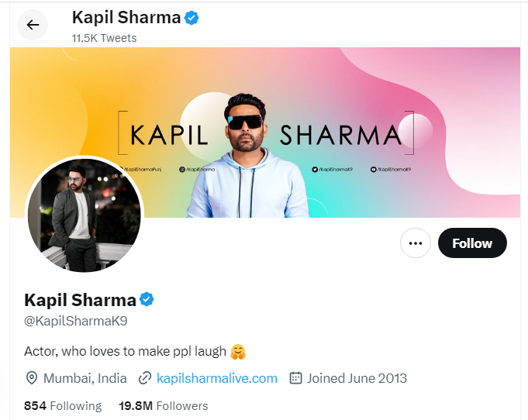Click the Instagram handle on the banner
This screenshot has height=420, width=528.
click(197, 169)
